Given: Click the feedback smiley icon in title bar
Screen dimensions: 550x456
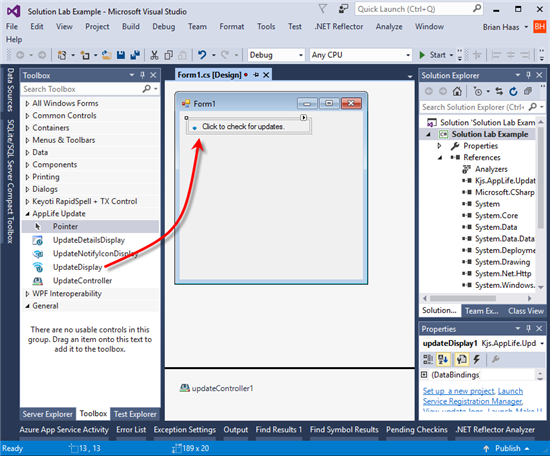Looking at the screenshot, I should coord(343,9).
